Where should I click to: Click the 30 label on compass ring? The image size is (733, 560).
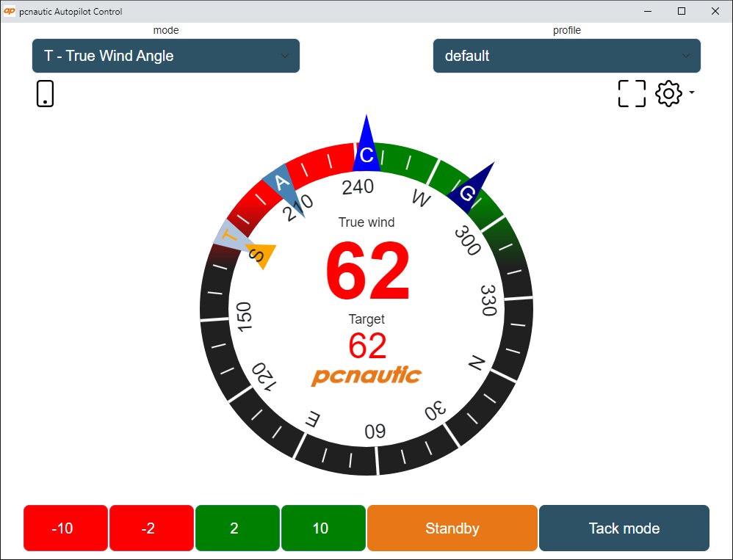click(436, 411)
